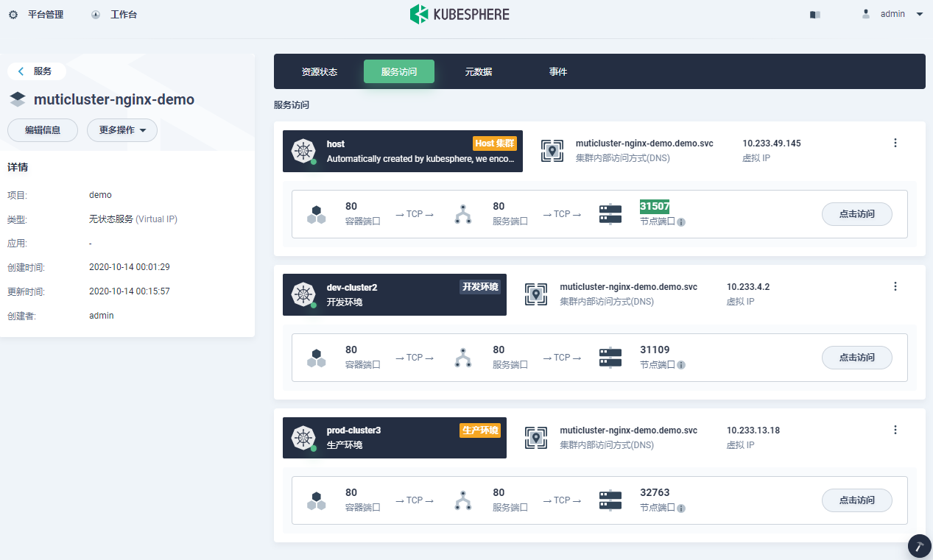Viewport: 933px width, 560px height.
Task: Click the DNS location icon in dev-cluster2 row
Action: [x=536, y=294]
